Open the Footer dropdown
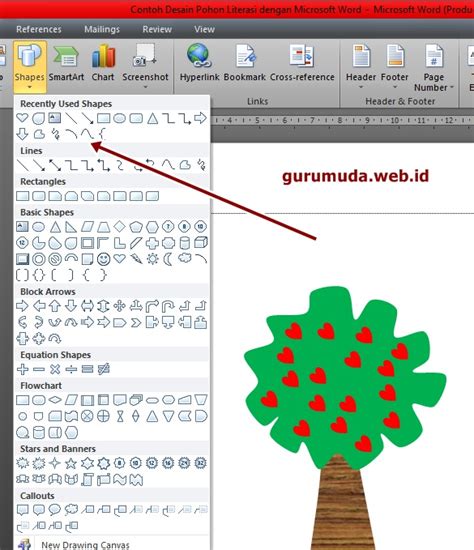Viewport: 474px width, 550px height. click(395, 66)
